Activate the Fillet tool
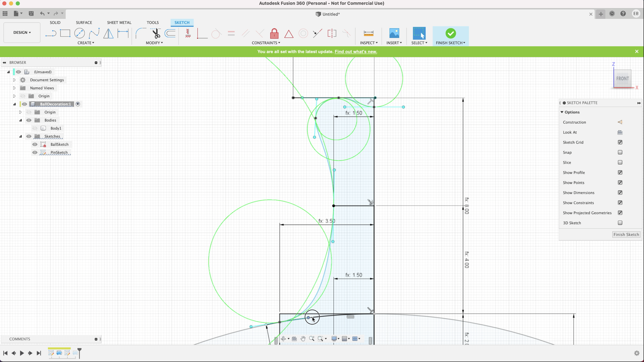This screenshot has width=644, height=362. click(141, 33)
